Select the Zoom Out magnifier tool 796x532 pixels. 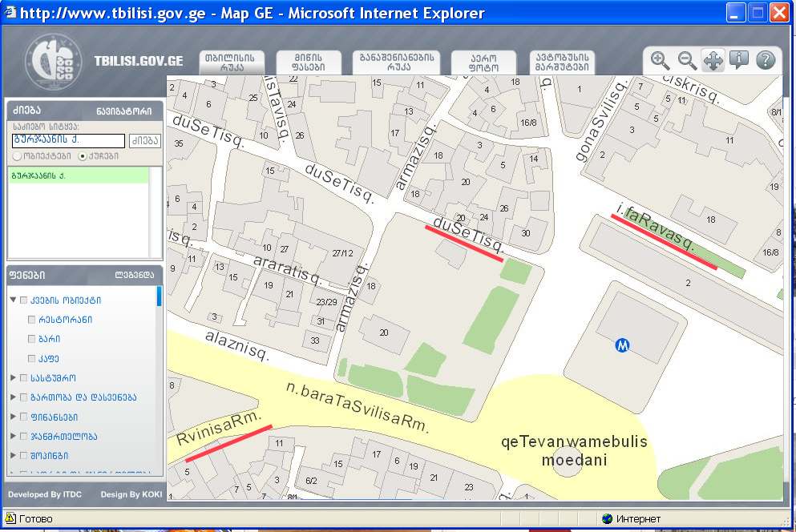coord(686,60)
